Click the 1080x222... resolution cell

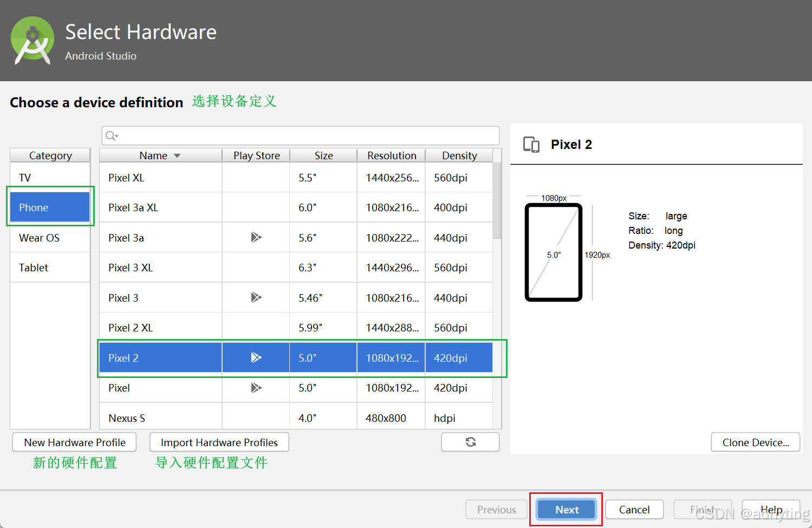point(391,238)
